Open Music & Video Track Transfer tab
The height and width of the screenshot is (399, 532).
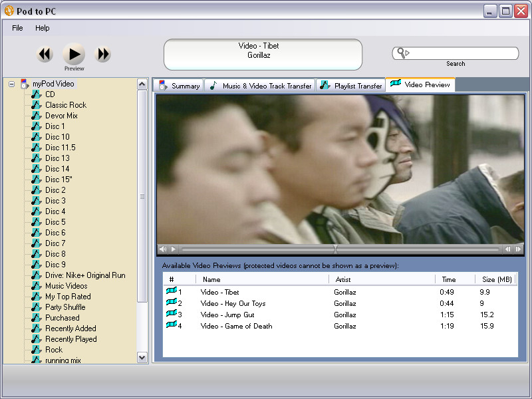(x=260, y=86)
